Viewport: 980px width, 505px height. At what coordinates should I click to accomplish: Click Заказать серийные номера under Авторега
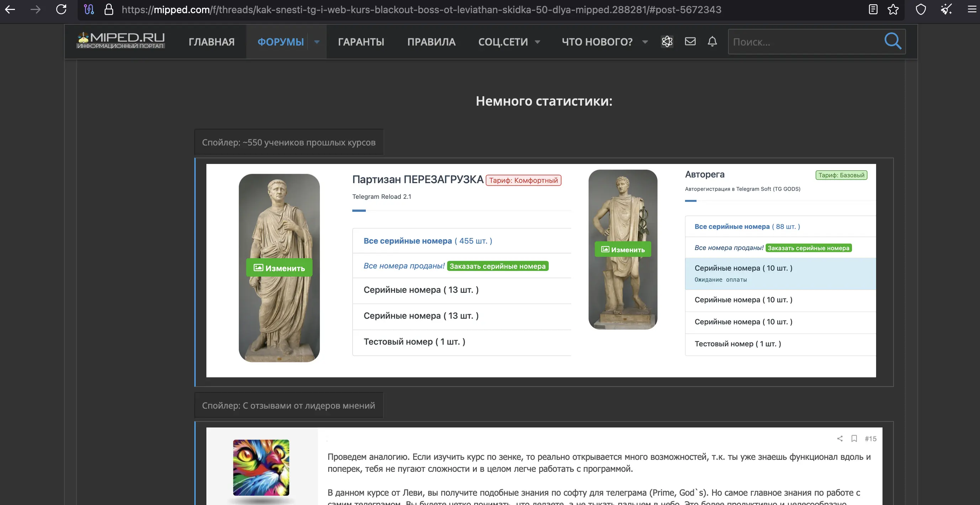pyautogui.click(x=808, y=248)
